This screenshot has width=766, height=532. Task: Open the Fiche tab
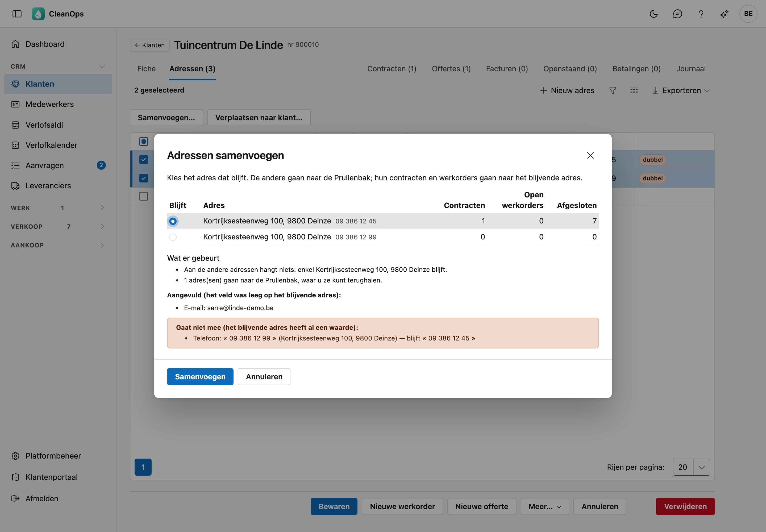(146, 69)
